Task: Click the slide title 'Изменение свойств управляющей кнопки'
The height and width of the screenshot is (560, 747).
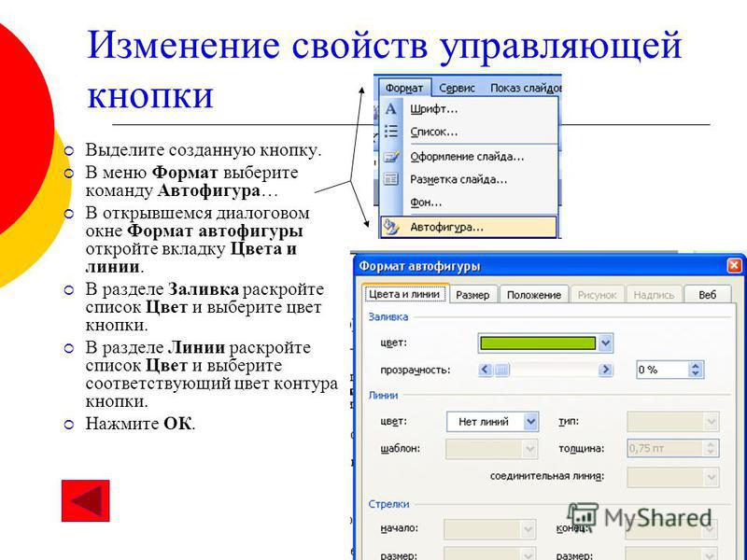Action: coord(385,69)
